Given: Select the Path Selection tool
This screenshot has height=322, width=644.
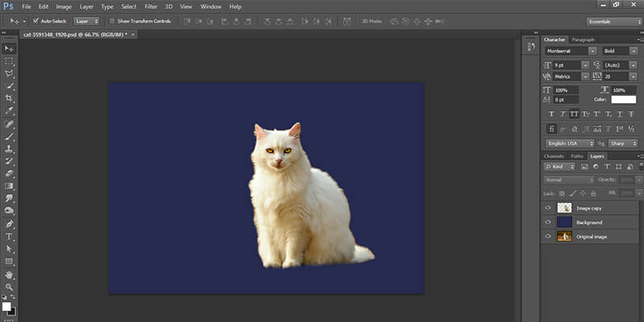Looking at the screenshot, I should 9,249.
